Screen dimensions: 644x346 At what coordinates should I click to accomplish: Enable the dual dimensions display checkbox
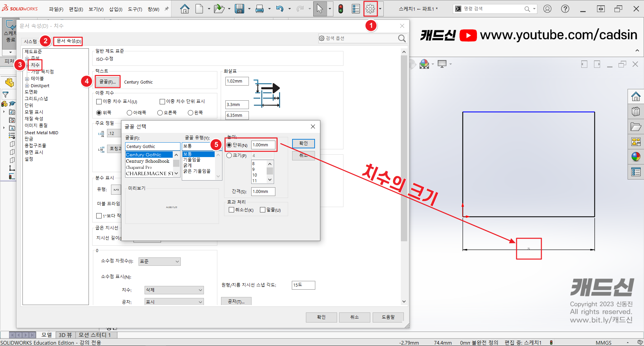point(99,102)
